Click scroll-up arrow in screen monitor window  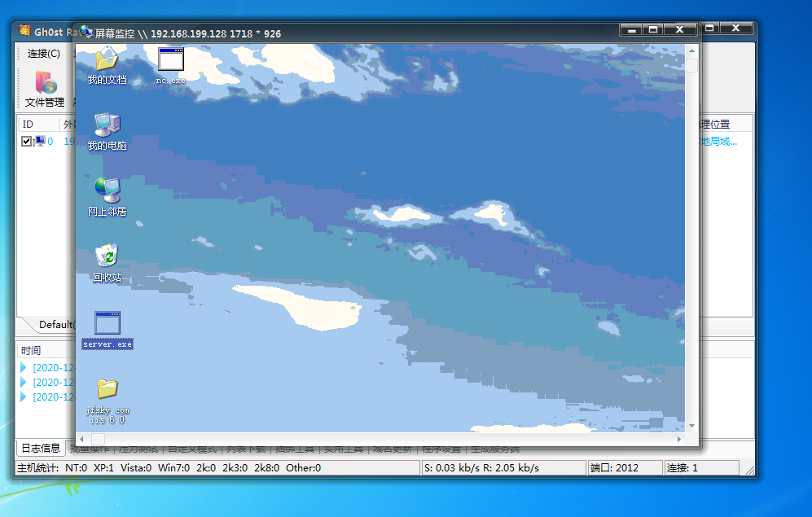(x=691, y=50)
